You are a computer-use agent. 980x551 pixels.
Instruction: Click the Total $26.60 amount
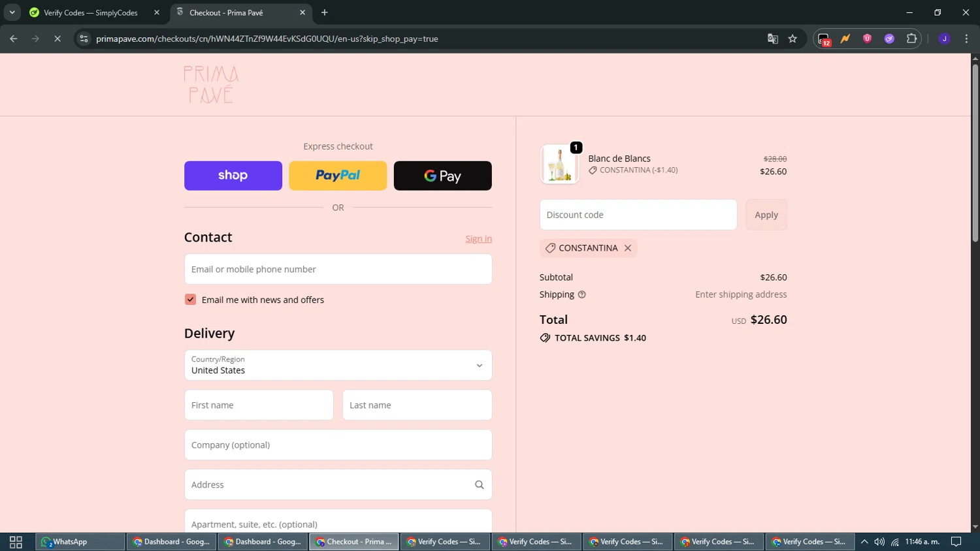tap(768, 320)
